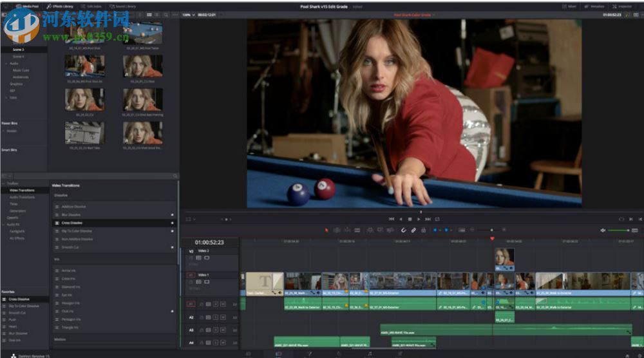
Task: Select the Blur Dissolve transition
Action: [114, 214]
